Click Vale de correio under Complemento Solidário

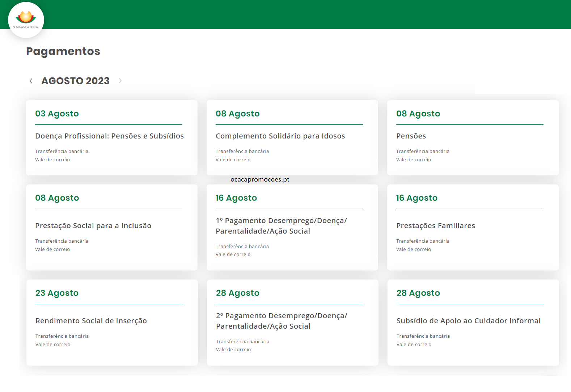click(233, 160)
